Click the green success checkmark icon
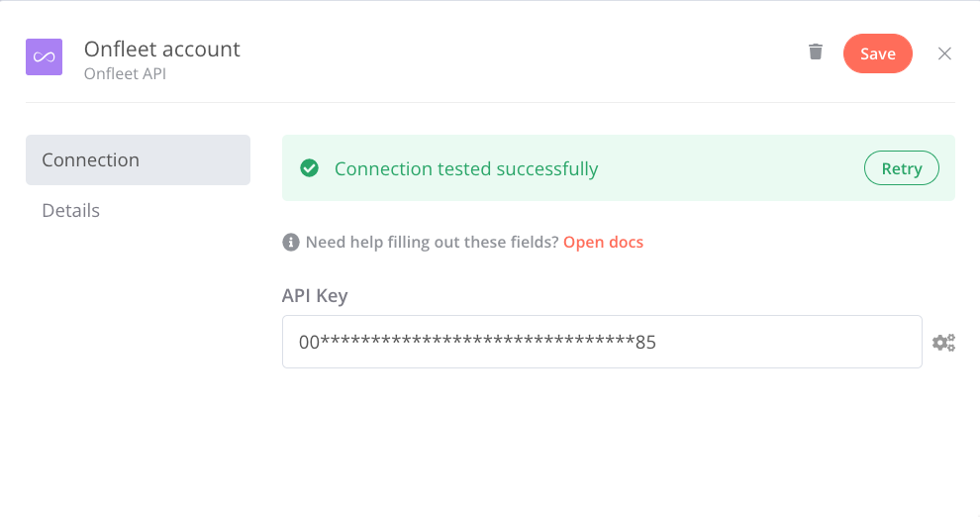 point(310,168)
